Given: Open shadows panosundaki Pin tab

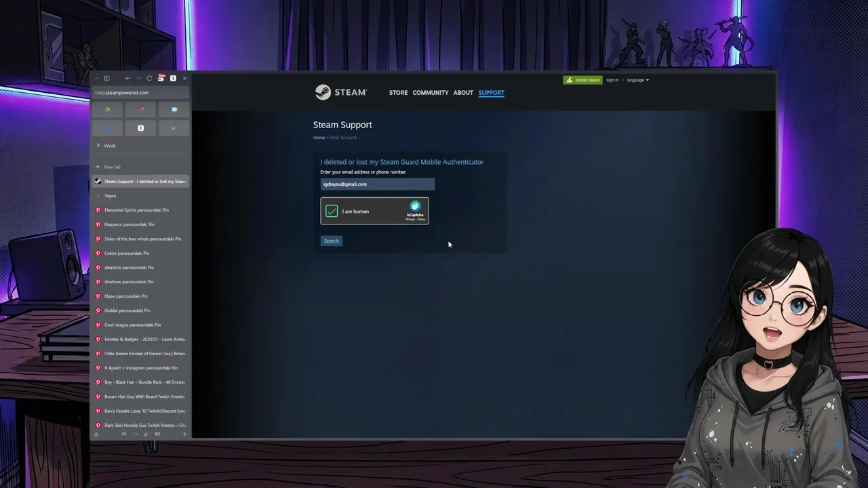Looking at the screenshot, I should [x=140, y=281].
